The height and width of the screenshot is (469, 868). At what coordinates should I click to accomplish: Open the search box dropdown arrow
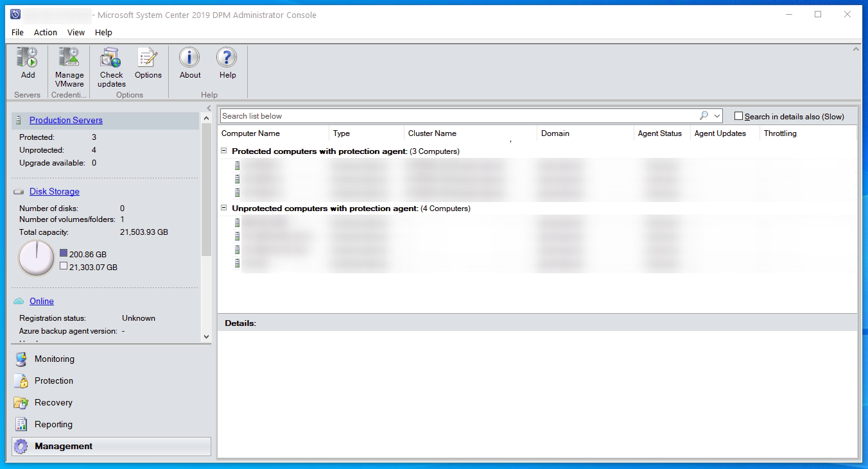click(717, 116)
